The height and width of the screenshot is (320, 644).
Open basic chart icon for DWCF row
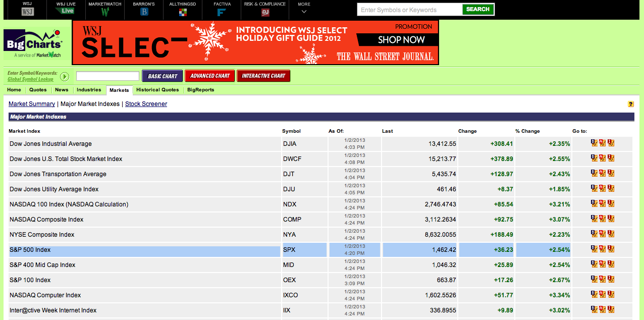click(594, 158)
